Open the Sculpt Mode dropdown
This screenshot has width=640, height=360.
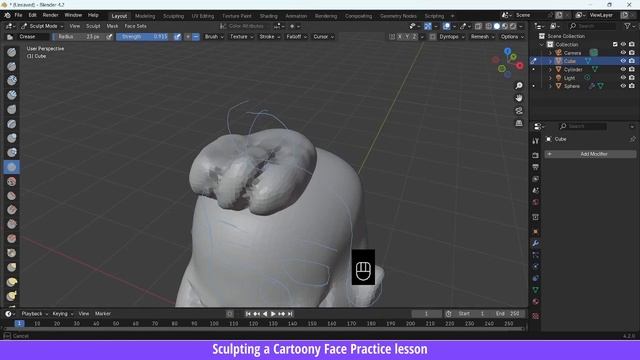[x=42, y=26]
